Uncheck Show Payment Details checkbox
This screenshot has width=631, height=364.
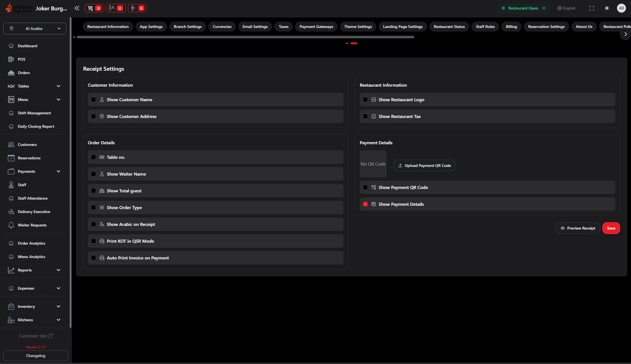click(x=365, y=204)
